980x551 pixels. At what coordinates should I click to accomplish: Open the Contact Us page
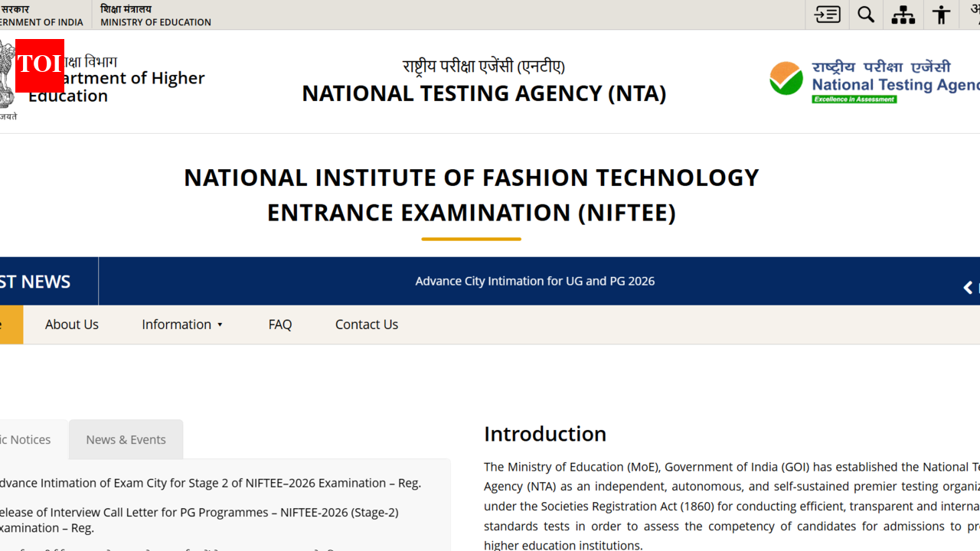pos(366,324)
